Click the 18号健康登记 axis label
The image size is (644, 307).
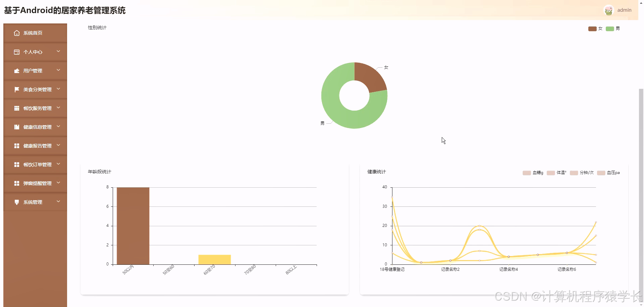pyautogui.click(x=392, y=269)
